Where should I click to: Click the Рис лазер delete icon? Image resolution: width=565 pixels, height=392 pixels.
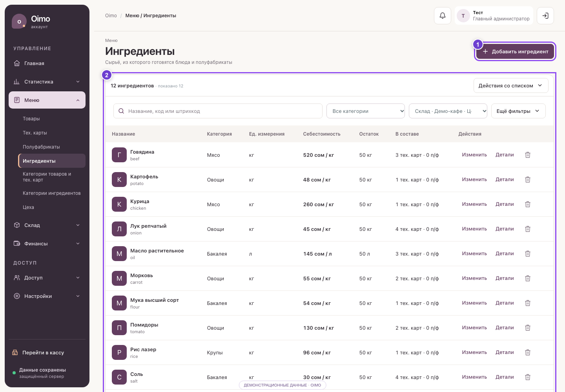pos(528,352)
